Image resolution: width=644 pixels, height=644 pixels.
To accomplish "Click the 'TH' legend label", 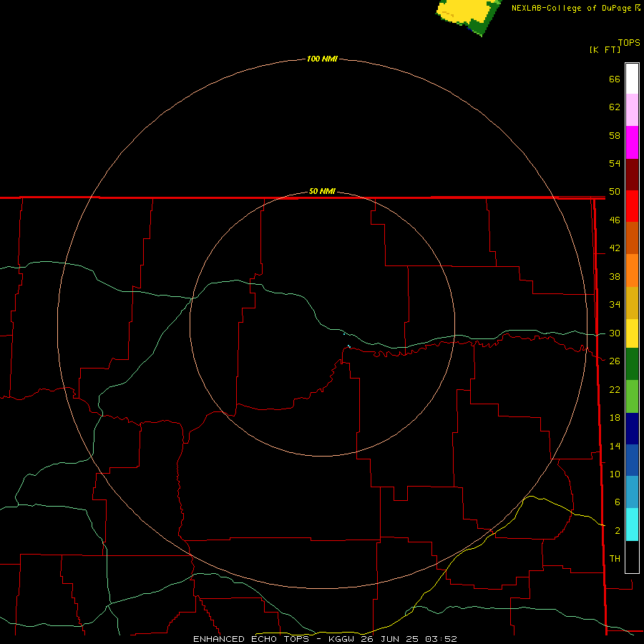I will [x=615, y=558].
